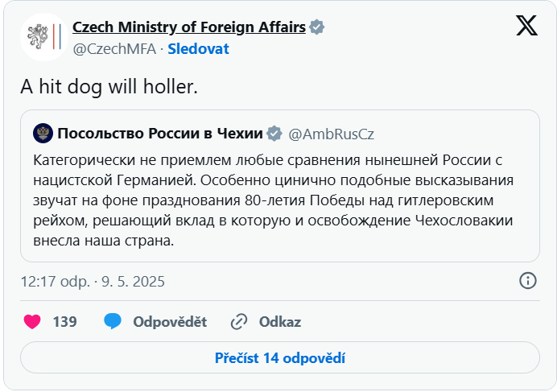Open the Czech MFA profile avatar
The image size is (557, 392).
(x=44, y=37)
